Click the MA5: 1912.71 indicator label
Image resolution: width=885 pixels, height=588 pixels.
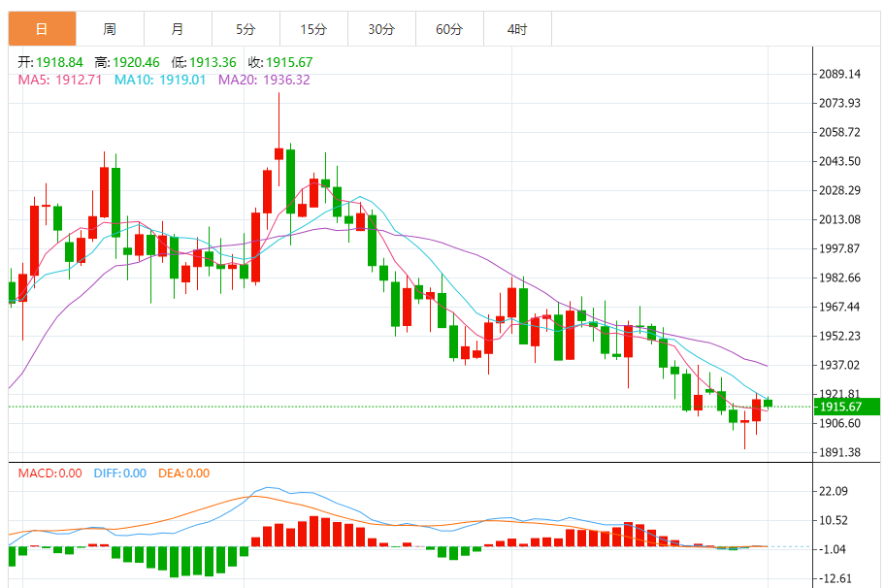click(x=60, y=80)
